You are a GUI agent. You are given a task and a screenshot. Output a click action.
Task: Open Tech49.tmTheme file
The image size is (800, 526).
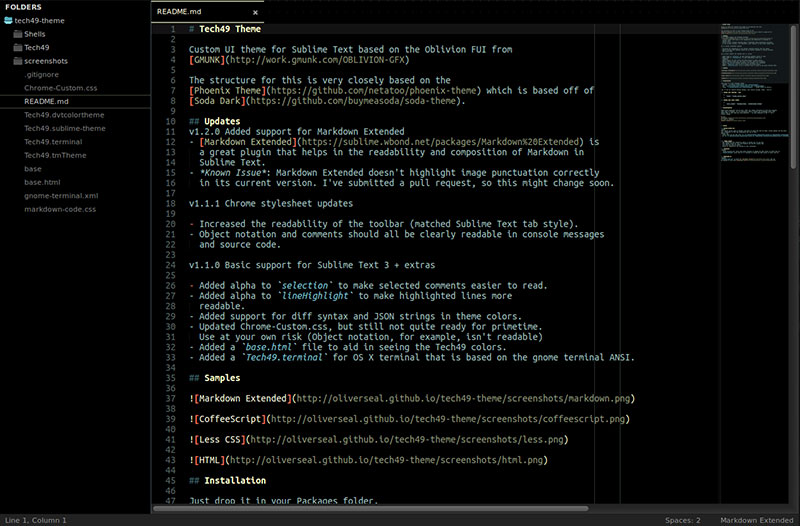pyautogui.click(x=55, y=155)
